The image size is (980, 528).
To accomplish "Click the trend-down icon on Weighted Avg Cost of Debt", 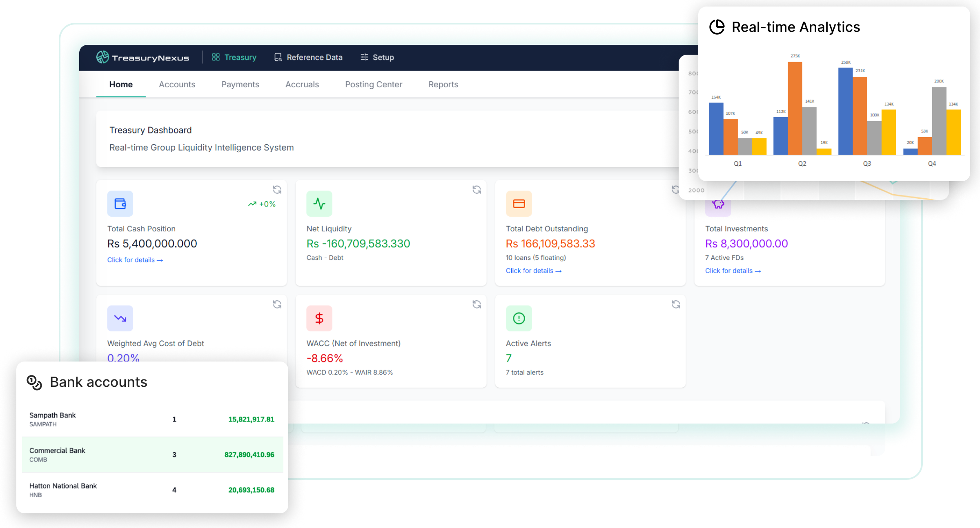I will coord(120,318).
